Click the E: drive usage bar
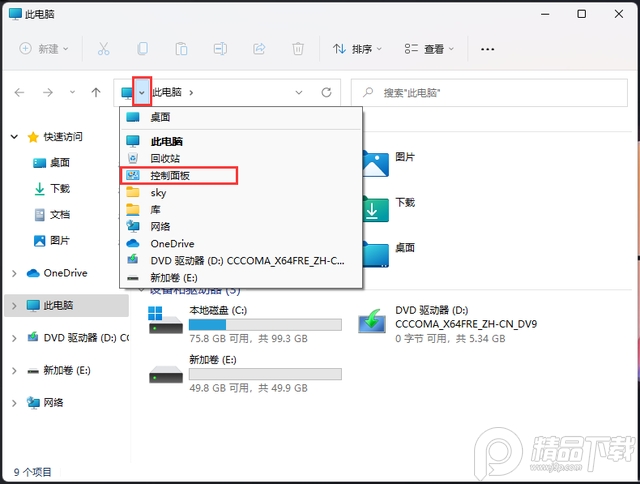Viewport: 640px width, 484px height. pyautogui.click(x=265, y=374)
